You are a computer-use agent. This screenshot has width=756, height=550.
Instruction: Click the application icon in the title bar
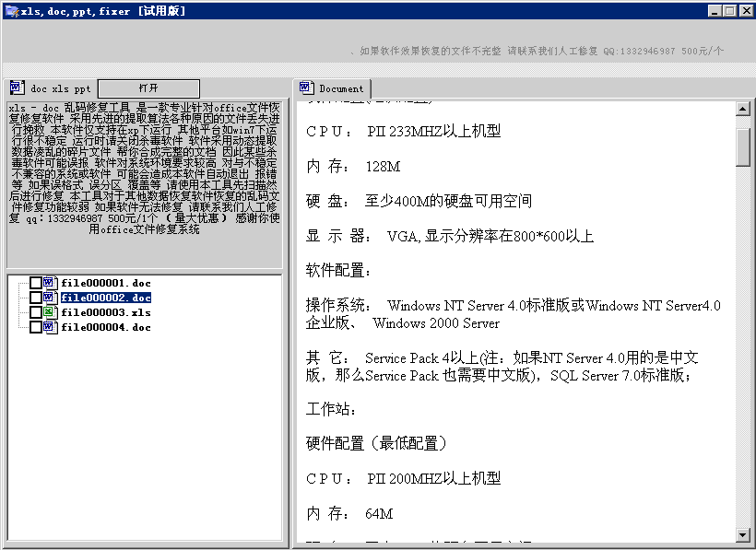(x=10, y=10)
